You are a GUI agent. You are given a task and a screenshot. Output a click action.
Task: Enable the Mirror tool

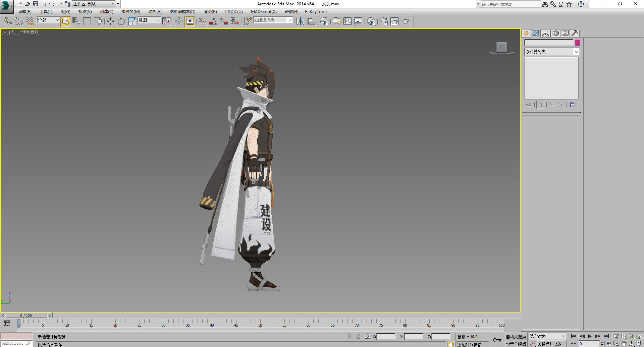[x=300, y=21]
